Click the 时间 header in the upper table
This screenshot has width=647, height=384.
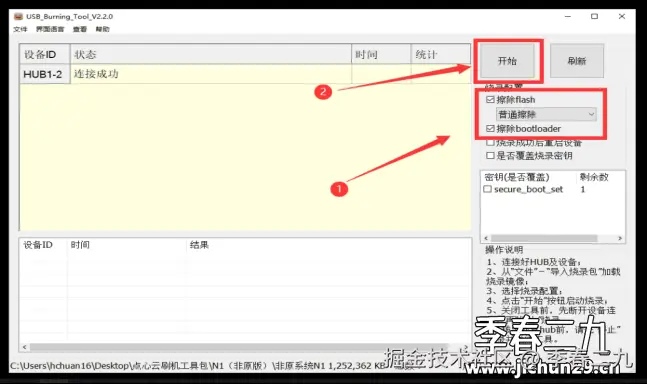point(381,54)
